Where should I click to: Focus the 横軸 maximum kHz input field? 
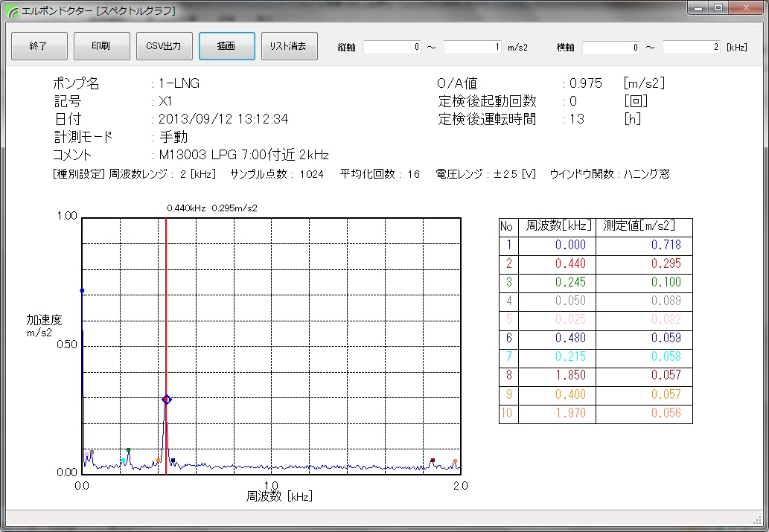pos(692,47)
